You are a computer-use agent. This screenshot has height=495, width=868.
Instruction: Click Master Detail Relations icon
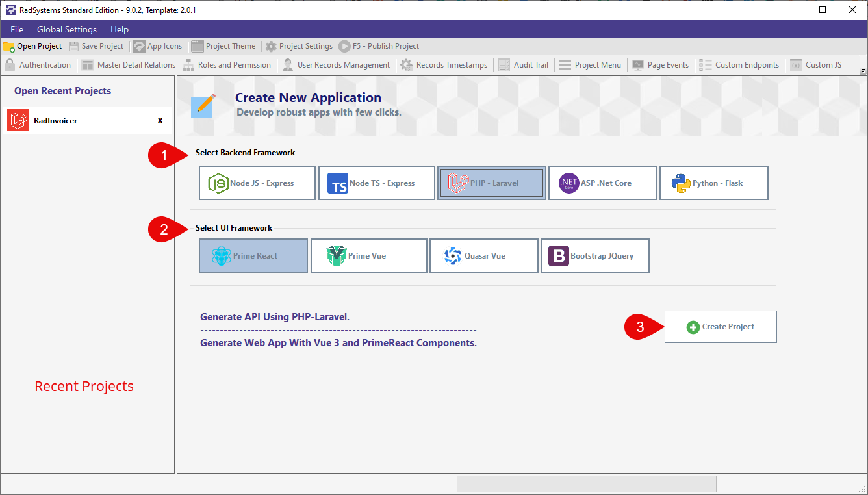coord(88,65)
